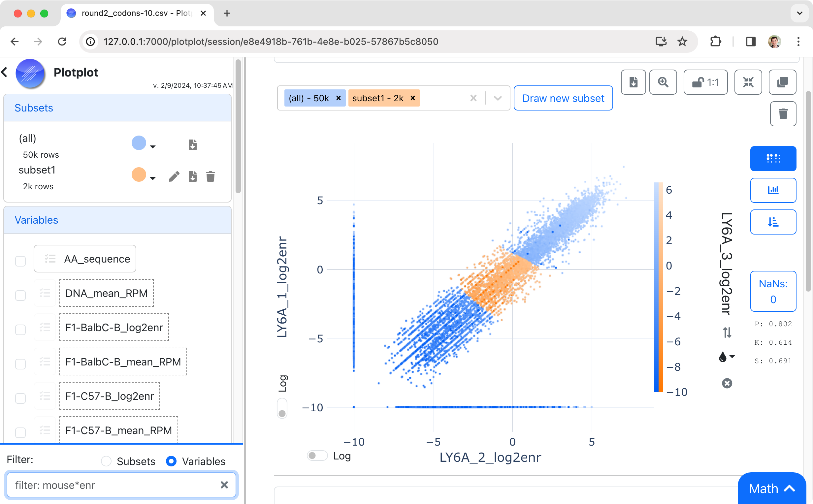Click the list icon beside DNA_mean_RPM
Viewport: 813px width, 504px height.
(45, 293)
